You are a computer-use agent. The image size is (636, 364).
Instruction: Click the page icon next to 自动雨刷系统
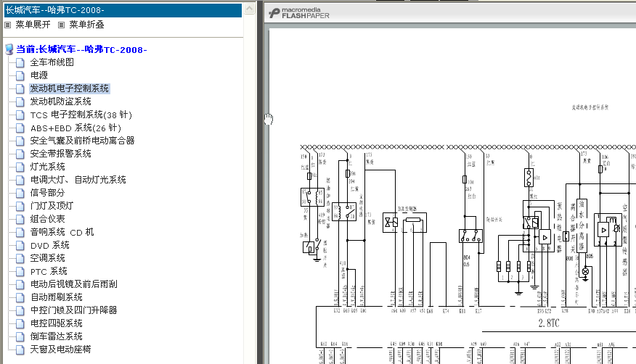[20, 297]
